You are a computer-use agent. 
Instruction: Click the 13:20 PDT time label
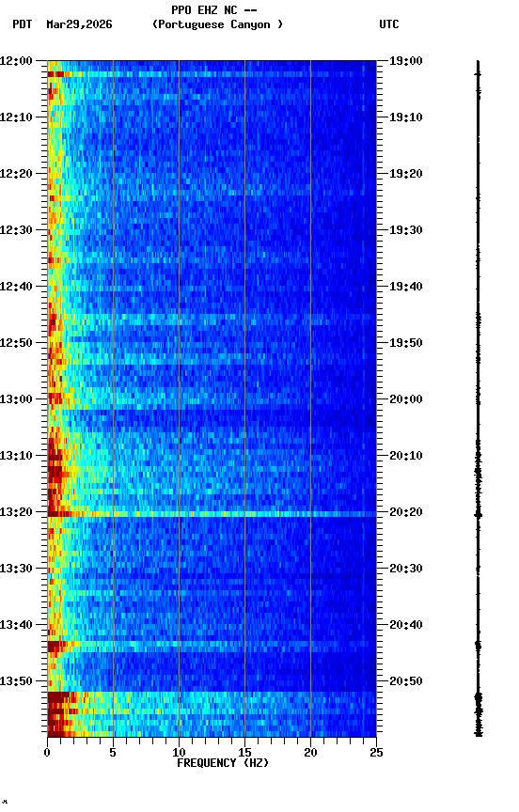(16, 512)
